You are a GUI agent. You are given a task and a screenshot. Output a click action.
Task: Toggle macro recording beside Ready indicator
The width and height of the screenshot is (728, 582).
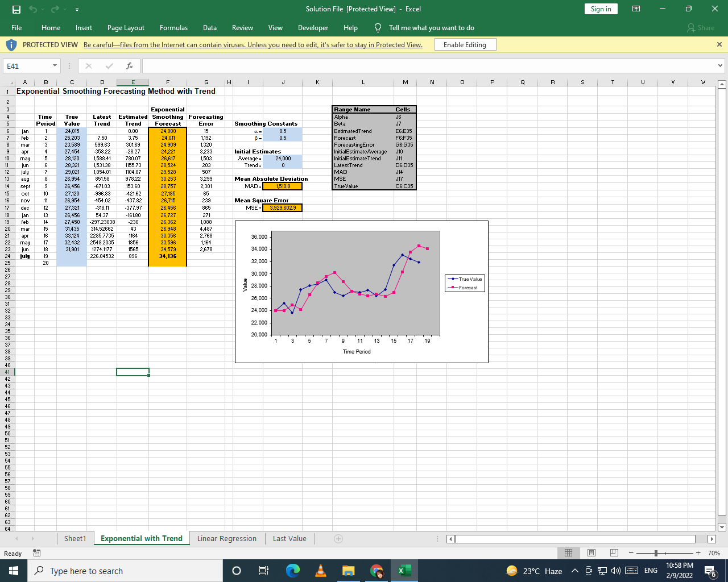pos(35,553)
